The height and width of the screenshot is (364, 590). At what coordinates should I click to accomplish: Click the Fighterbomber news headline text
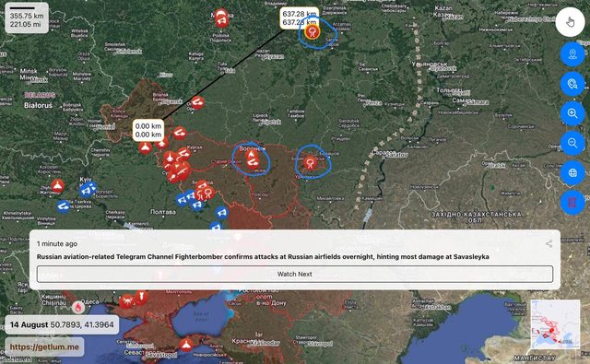coord(263,256)
